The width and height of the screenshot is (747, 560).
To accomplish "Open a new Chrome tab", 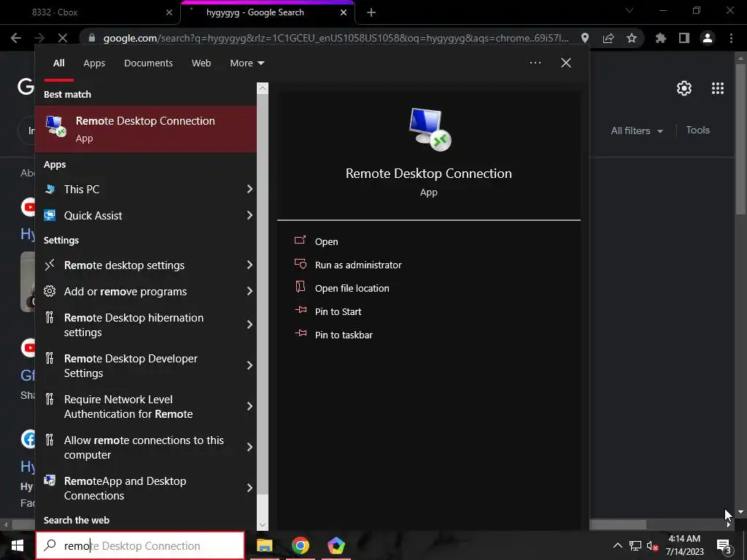I will click(371, 13).
